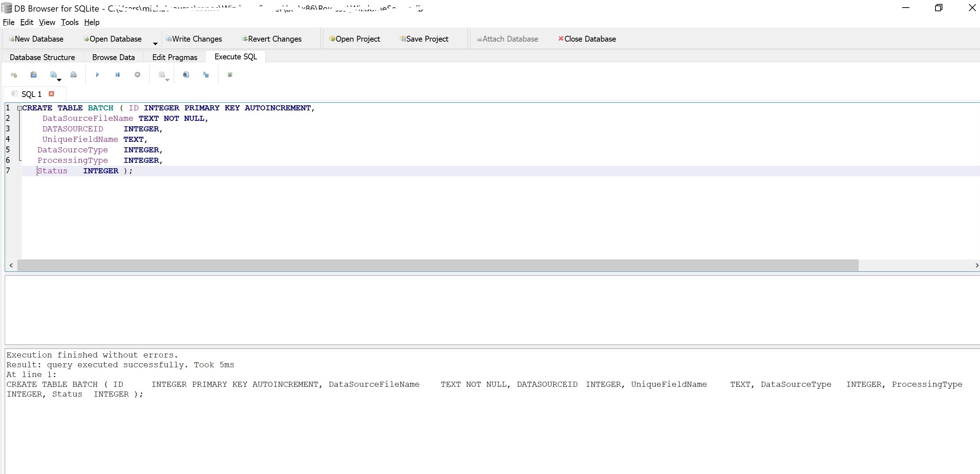Click the BATCH table name in editor
This screenshot has width=980, height=474.
tap(101, 108)
